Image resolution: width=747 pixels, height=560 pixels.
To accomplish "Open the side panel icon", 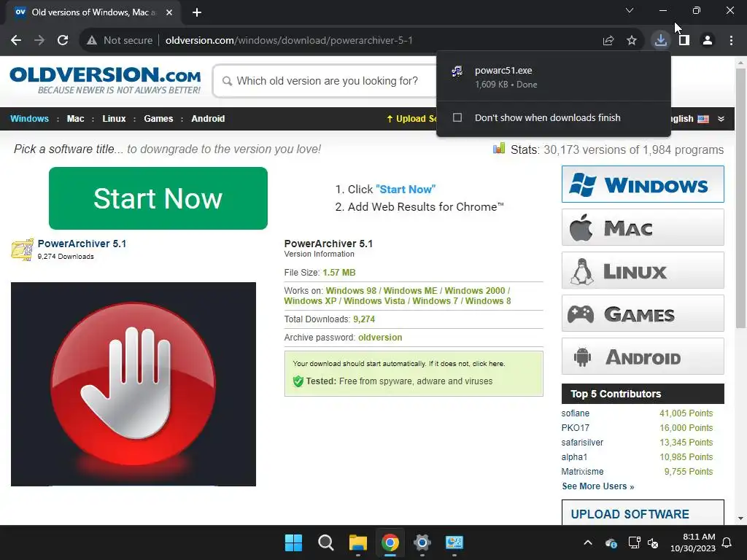I will (684, 41).
